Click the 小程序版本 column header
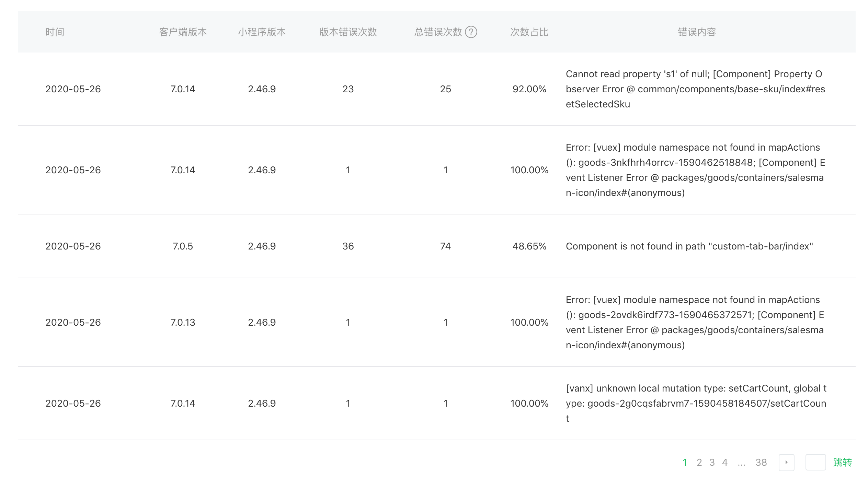This screenshot has height=477, width=868. click(262, 32)
